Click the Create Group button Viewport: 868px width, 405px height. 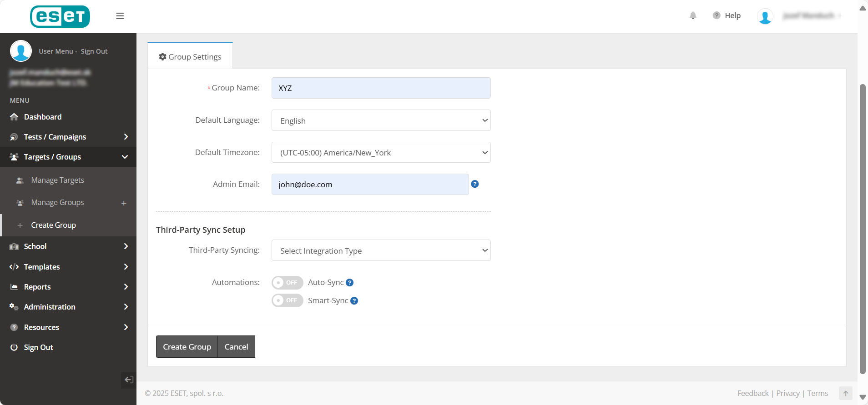coord(187,347)
